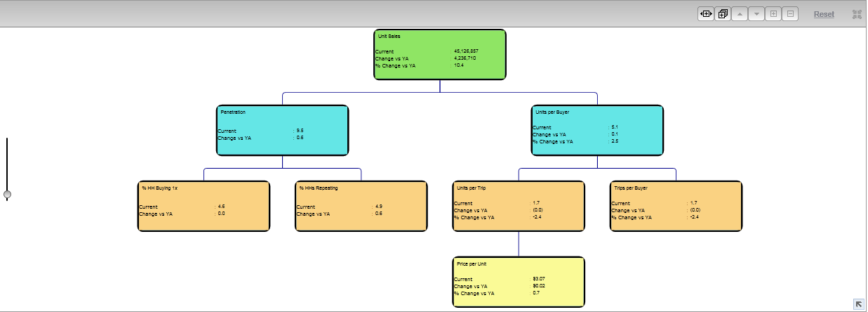Click the Price per Unit node
Screen dimensions: 868x312
click(519, 282)
